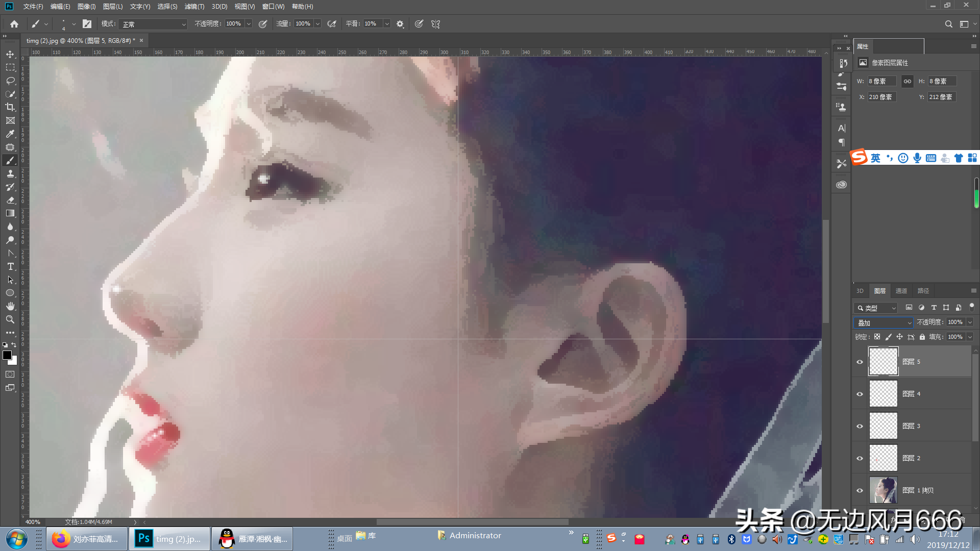Select the Eyedropper tool

(10, 134)
